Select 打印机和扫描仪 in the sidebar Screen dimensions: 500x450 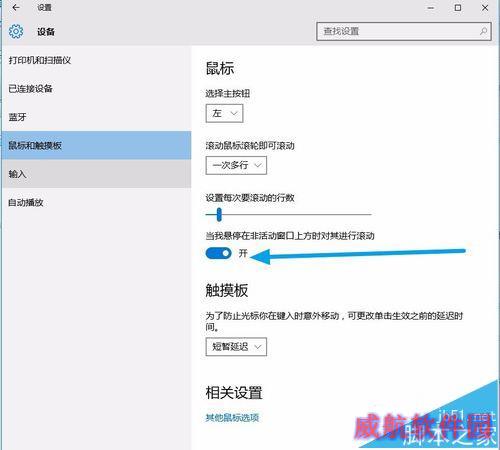coord(96,60)
